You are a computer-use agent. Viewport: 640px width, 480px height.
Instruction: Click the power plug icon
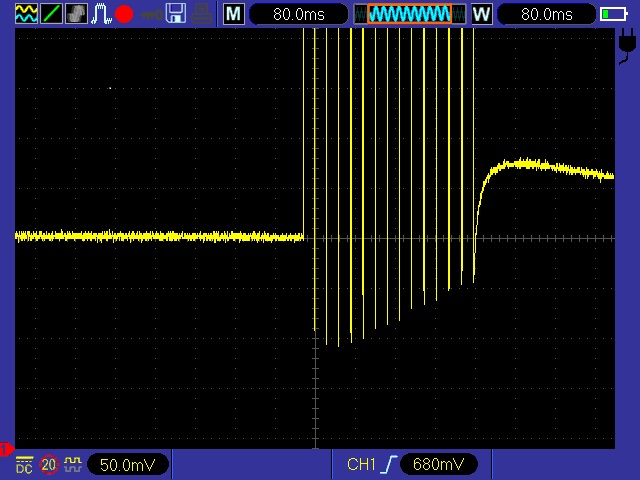(627, 46)
